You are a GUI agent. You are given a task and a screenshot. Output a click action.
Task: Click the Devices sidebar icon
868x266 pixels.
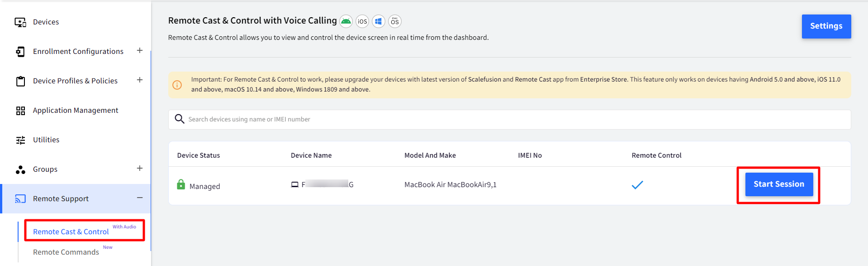point(20,22)
